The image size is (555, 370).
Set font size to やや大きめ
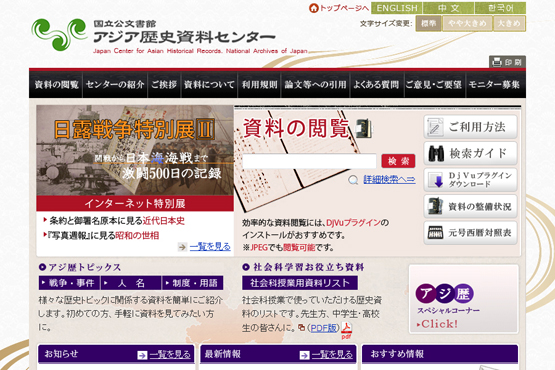(467, 23)
